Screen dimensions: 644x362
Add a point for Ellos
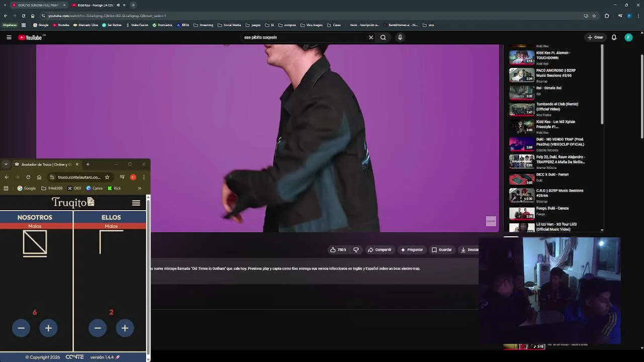(125, 328)
